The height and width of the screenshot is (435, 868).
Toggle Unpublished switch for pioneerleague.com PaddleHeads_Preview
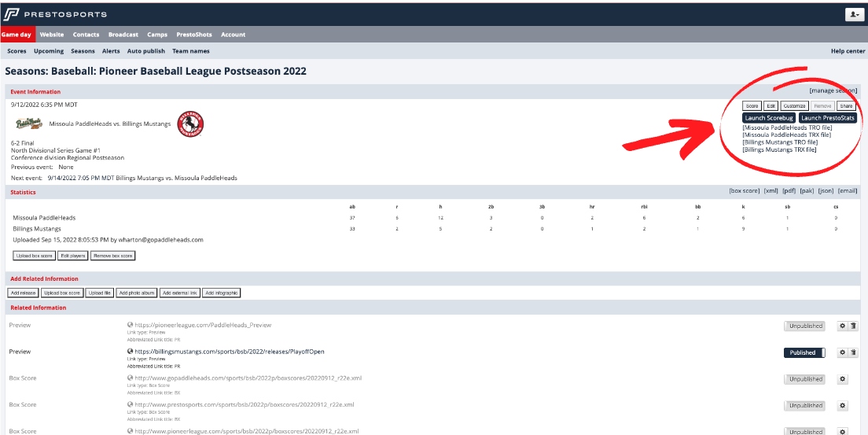point(804,326)
